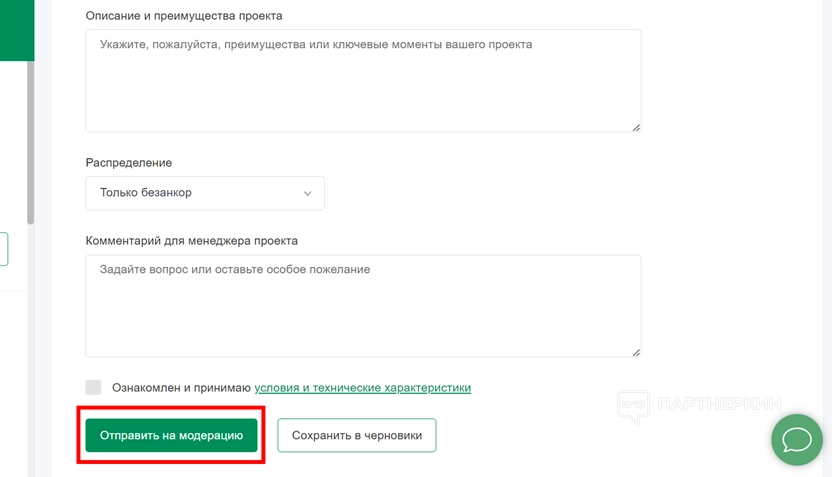
Task: Click the 'Описание и преимущества проекта' label
Action: coord(184,16)
